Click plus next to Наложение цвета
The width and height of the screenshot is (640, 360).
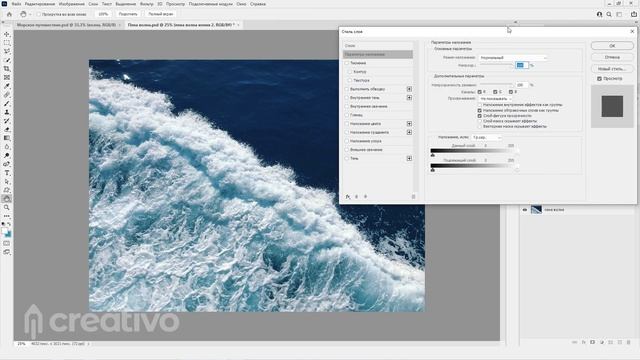[x=409, y=124]
